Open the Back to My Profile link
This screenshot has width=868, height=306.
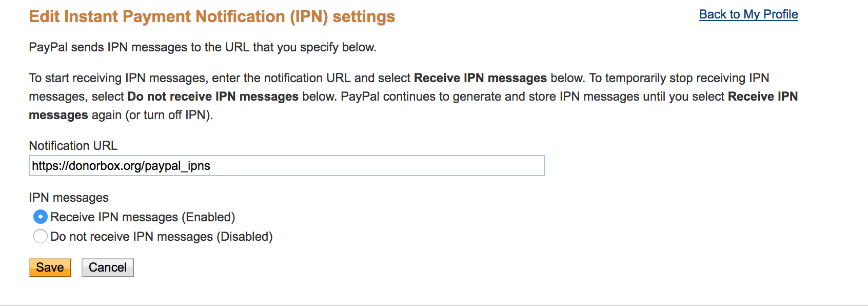coord(748,14)
